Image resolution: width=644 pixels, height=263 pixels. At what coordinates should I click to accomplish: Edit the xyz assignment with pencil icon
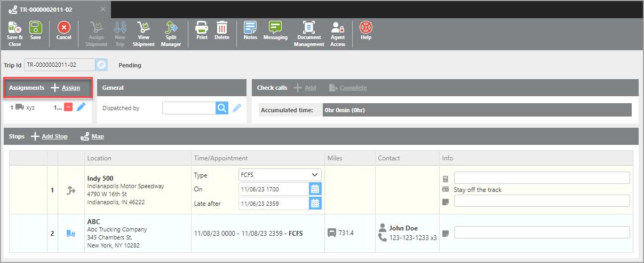pos(81,107)
